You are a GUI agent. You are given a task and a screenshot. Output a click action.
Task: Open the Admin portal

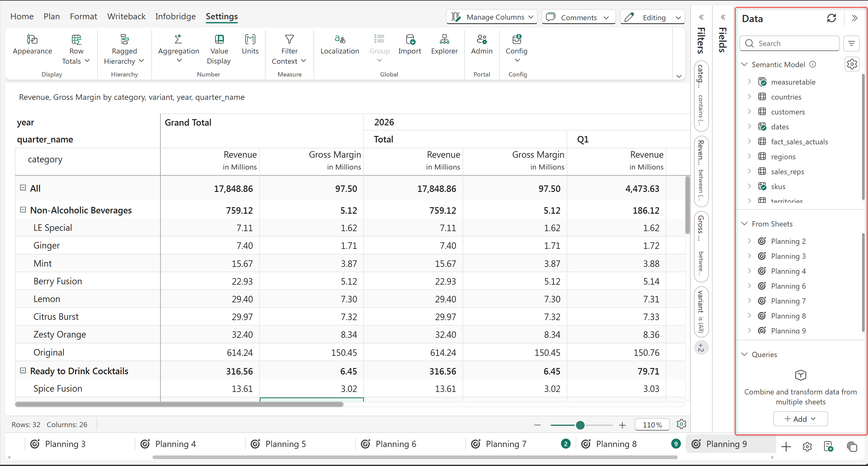pos(481,44)
